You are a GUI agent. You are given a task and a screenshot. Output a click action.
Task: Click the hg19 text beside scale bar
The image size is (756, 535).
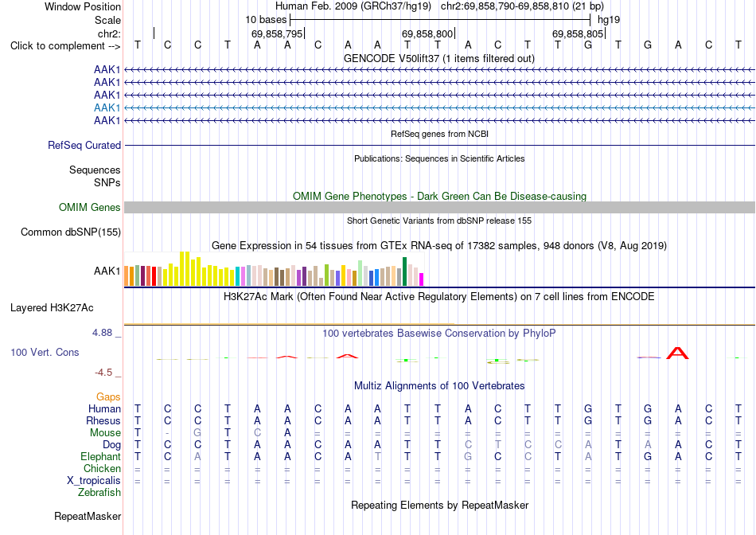[609, 20]
